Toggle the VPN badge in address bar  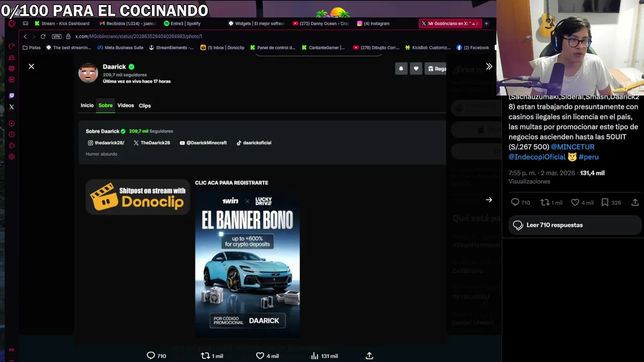pos(56,36)
